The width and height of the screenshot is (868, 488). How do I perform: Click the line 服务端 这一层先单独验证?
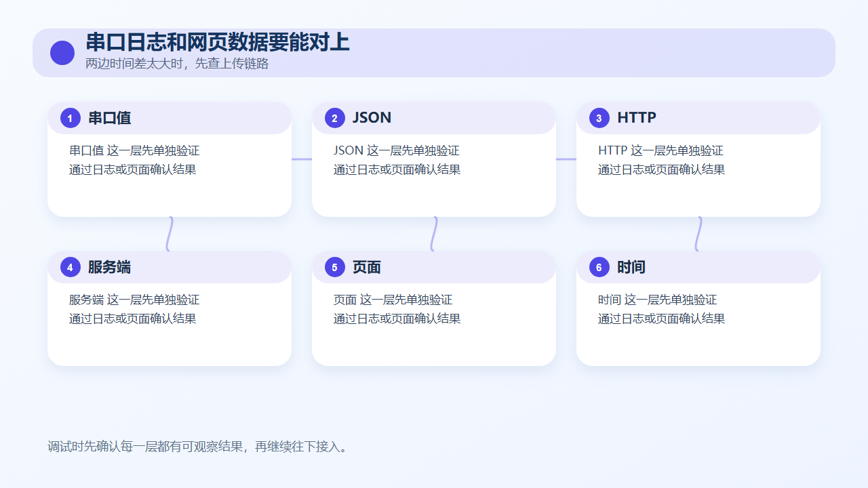pos(134,300)
